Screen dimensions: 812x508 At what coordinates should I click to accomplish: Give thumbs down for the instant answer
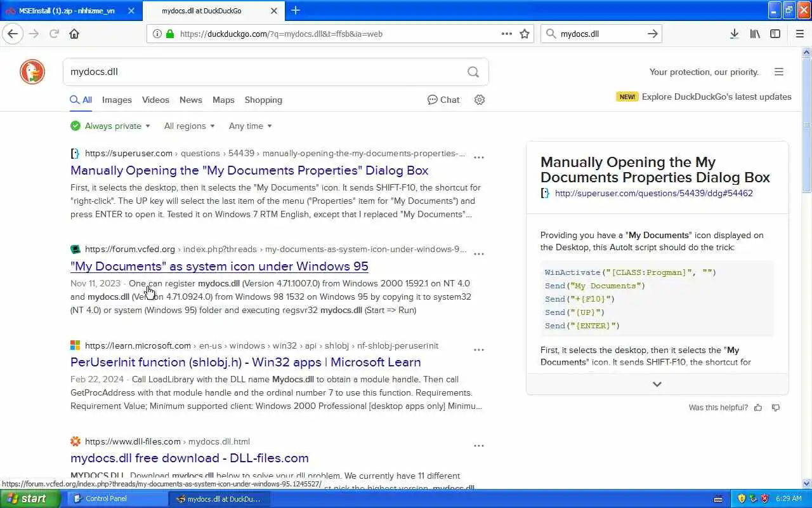click(x=776, y=408)
